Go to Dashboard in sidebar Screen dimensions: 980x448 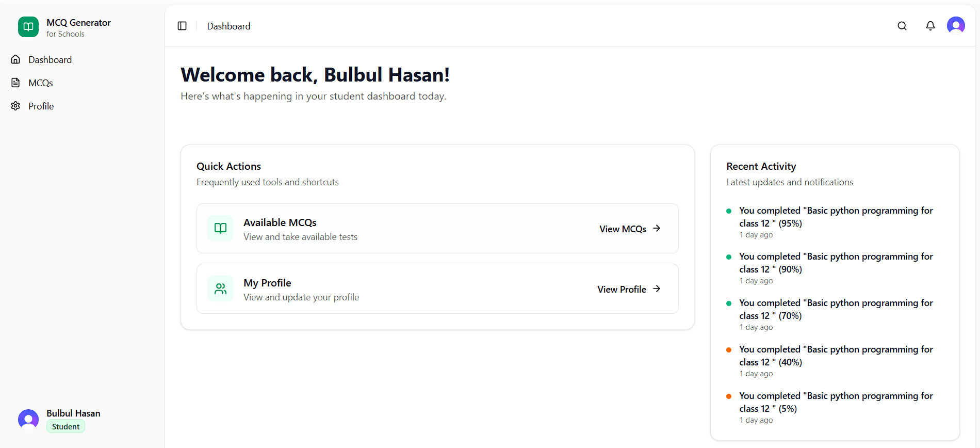(x=50, y=60)
